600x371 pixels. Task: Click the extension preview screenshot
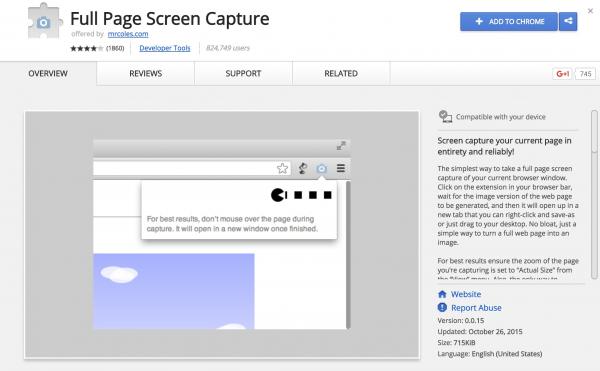[x=222, y=235]
